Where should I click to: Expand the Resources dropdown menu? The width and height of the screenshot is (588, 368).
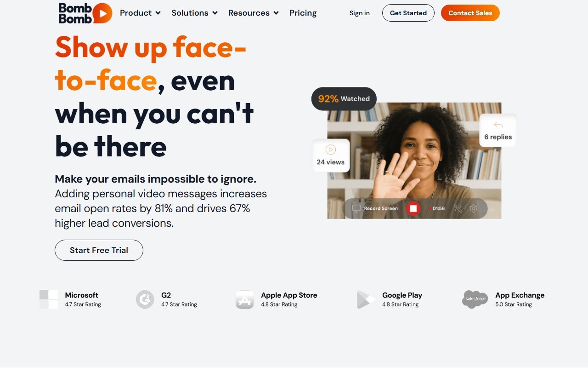[x=254, y=13]
